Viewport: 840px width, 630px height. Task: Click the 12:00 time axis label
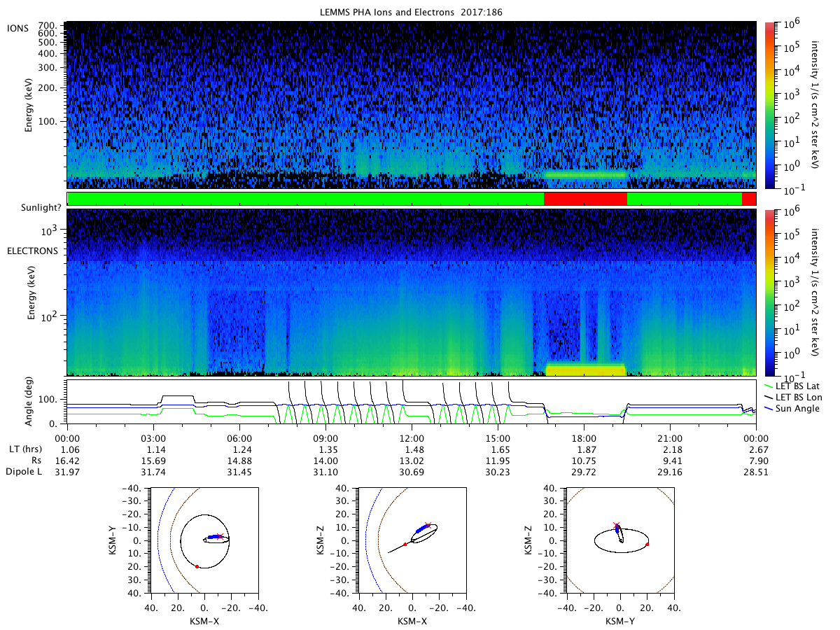[x=412, y=436]
